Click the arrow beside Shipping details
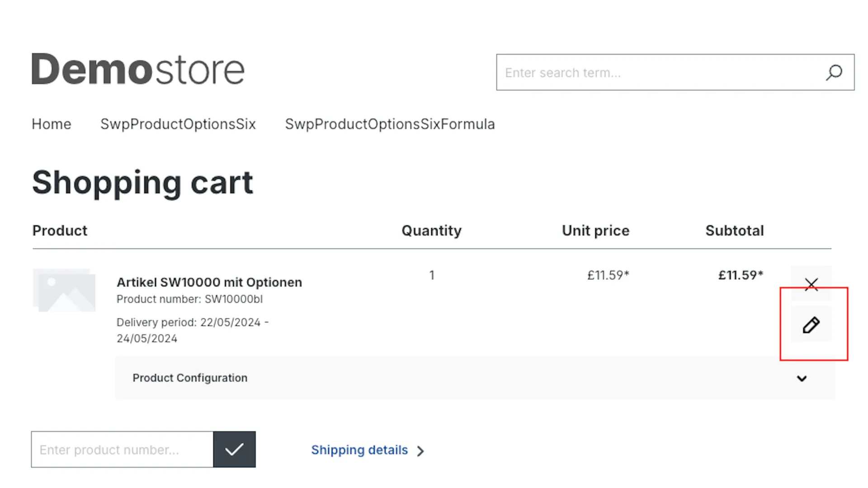 coord(420,451)
